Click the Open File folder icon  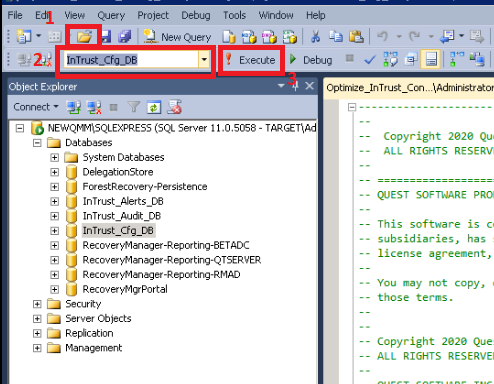(84, 36)
